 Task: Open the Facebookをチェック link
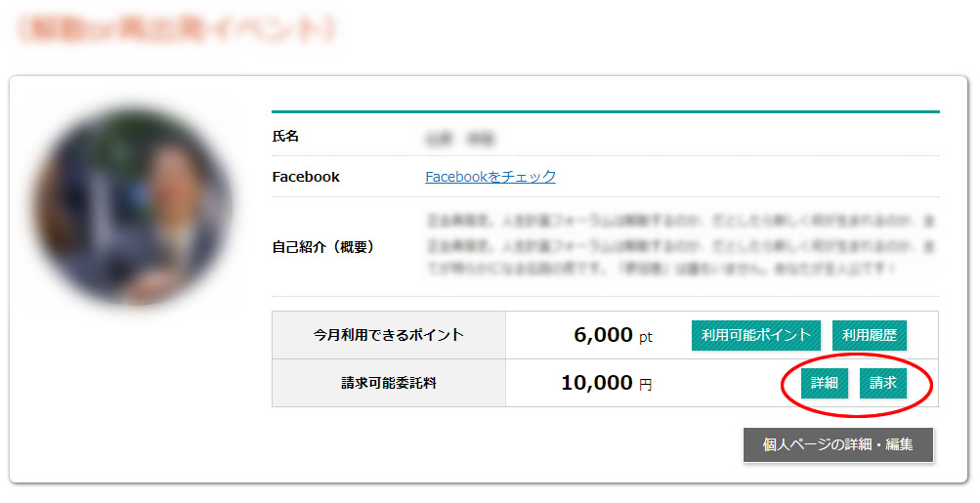(490, 177)
